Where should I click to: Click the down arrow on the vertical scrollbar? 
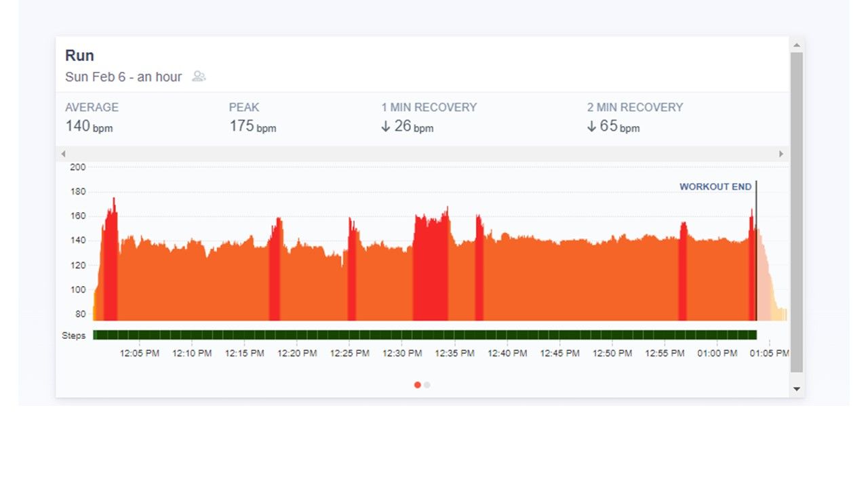click(x=797, y=389)
